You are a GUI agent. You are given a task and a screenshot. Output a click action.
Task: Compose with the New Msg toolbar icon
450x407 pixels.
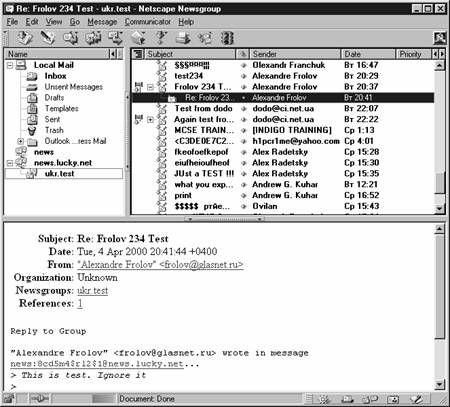[x=48, y=38]
